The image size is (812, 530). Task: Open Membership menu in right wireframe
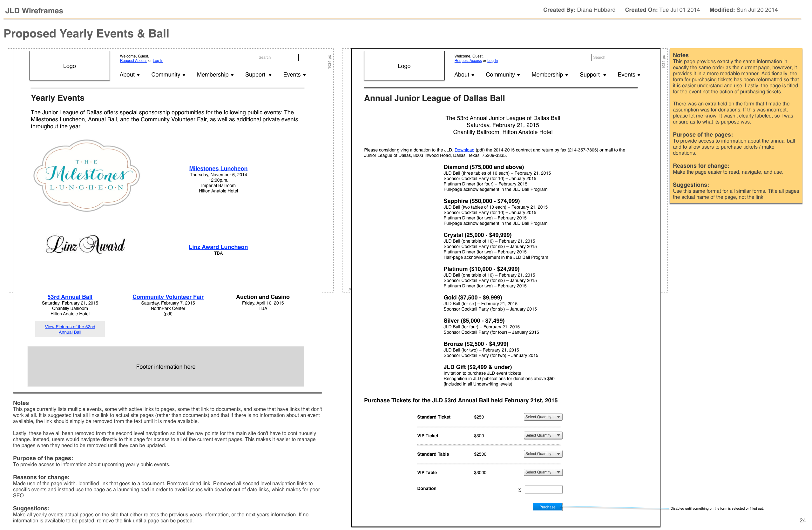(550, 75)
